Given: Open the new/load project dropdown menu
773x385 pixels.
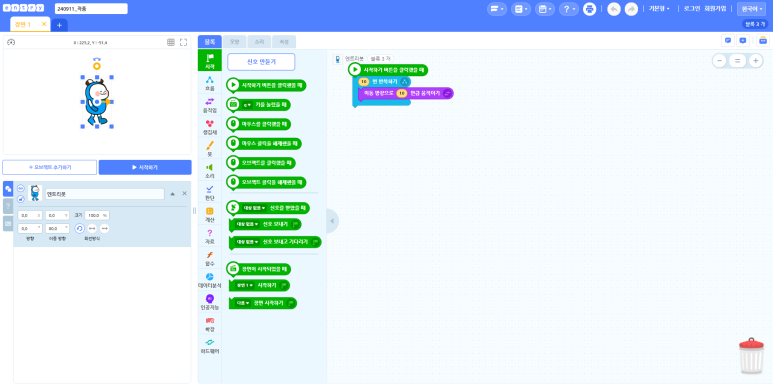Looking at the screenshot, I should tap(521, 9).
